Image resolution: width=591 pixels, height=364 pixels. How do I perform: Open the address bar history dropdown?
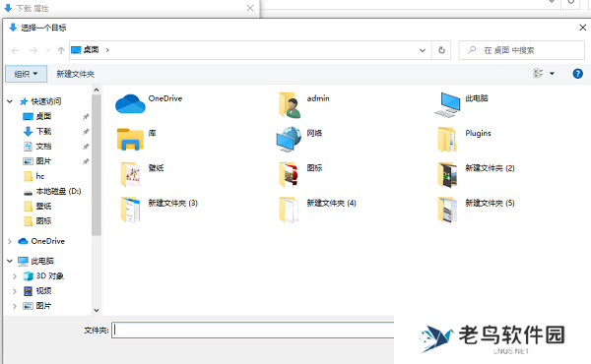tap(423, 50)
